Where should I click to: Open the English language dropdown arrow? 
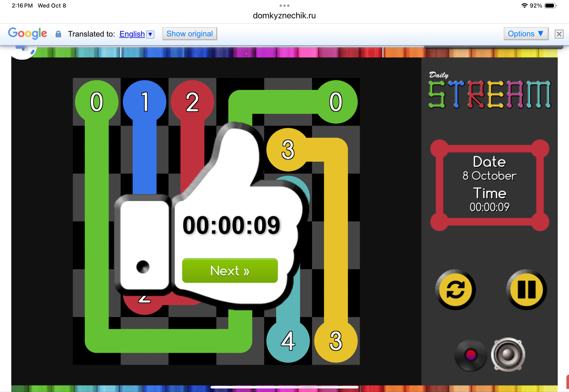click(x=150, y=34)
